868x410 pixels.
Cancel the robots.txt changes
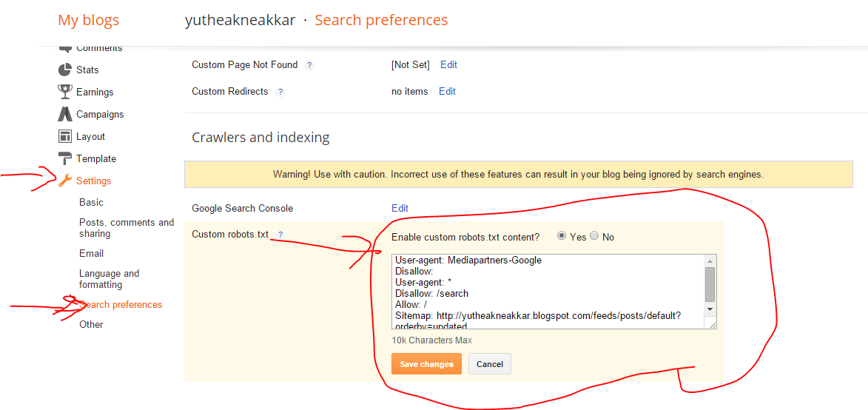tap(489, 364)
